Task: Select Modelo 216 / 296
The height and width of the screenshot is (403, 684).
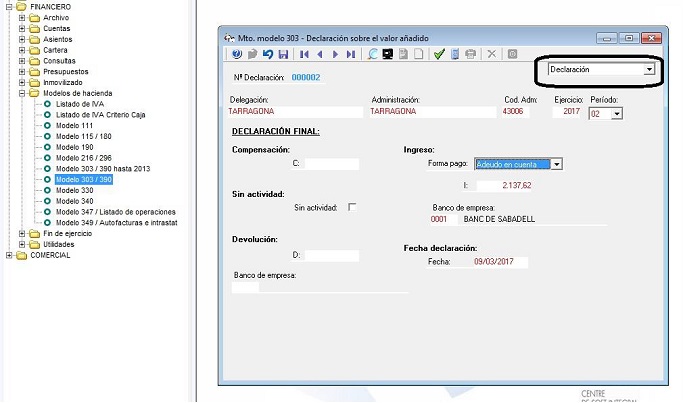Action: tap(83, 158)
